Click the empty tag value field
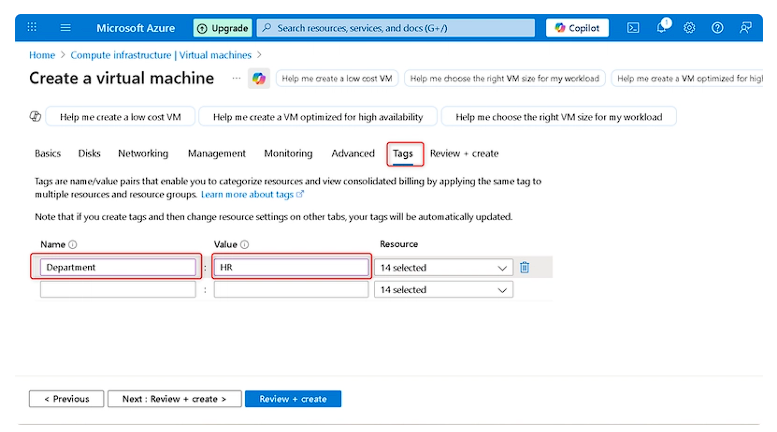Viewport: 777px width, 432px height. tap(291, 289)
